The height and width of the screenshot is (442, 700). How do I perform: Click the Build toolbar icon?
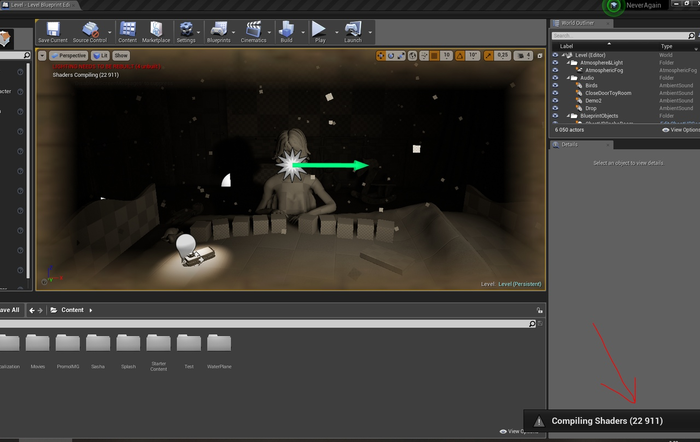[x=286, y=30]
